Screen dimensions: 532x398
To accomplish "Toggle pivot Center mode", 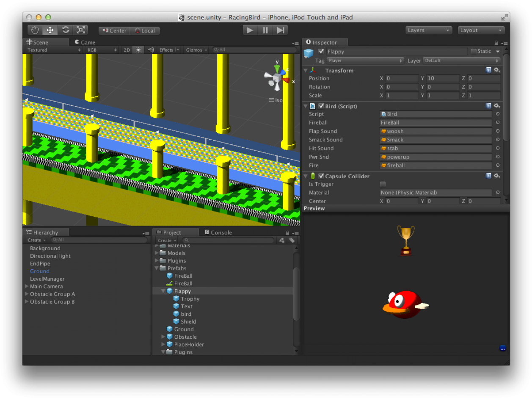I will 114,30.
